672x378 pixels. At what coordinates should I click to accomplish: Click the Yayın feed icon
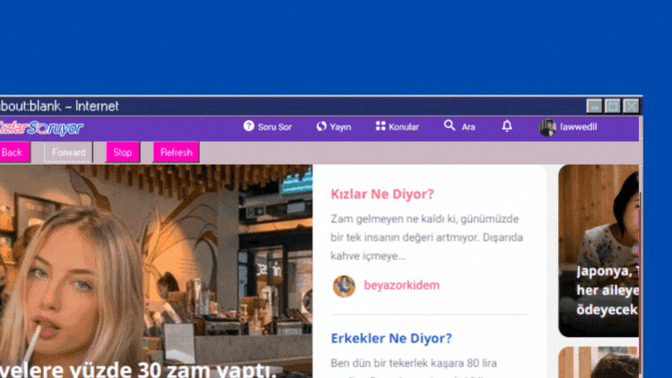[321, 126]
